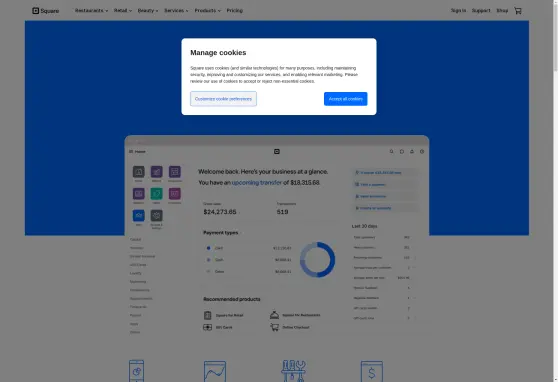Viewport: 558px width, 382px height.
Task: Click the Recommended products heading
Action: point(232,299)
